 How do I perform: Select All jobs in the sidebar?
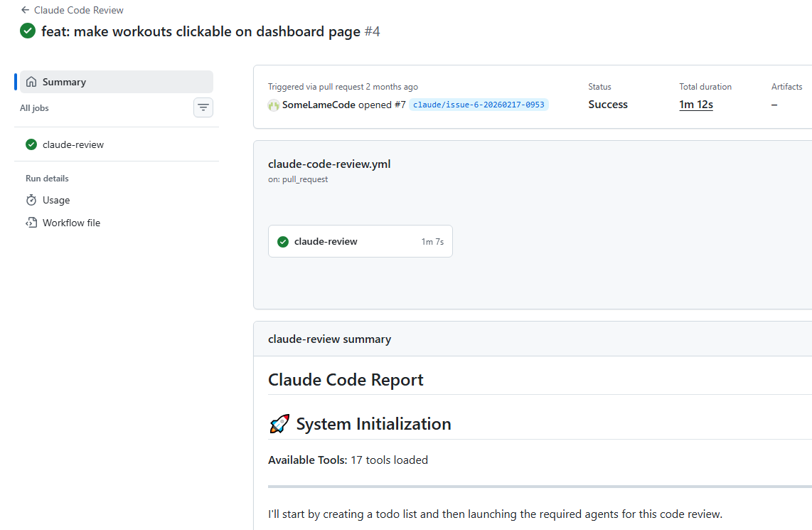point(34,108)
